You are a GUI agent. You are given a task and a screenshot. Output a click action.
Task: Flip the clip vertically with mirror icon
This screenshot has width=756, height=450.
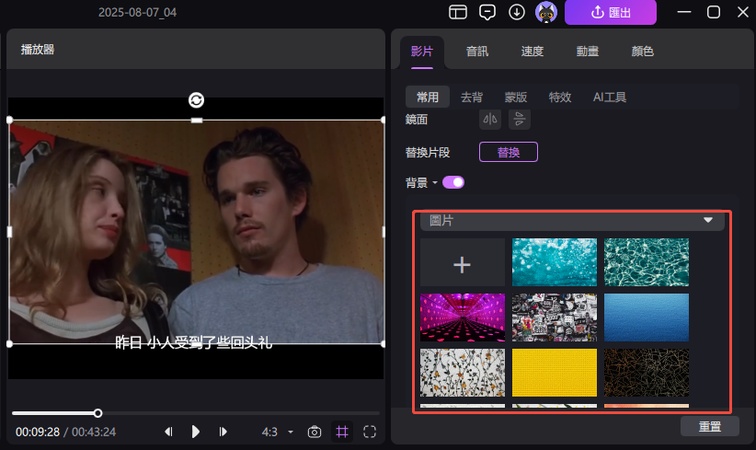[x=519, y=119]
